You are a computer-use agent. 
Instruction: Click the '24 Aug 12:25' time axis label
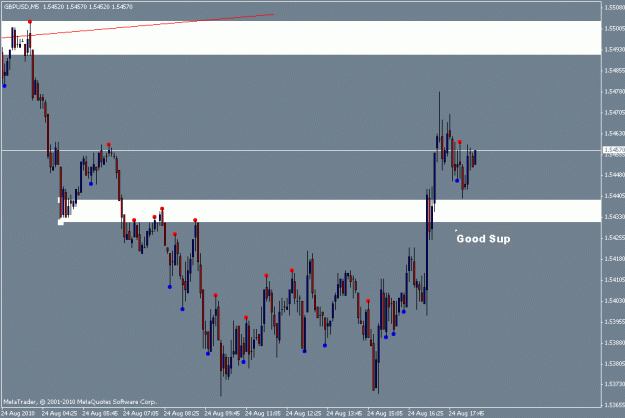click(303, 413)
